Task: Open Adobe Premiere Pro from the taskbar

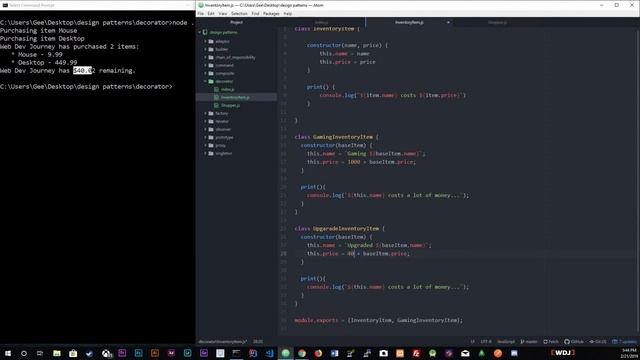Action: pos(122,353)
